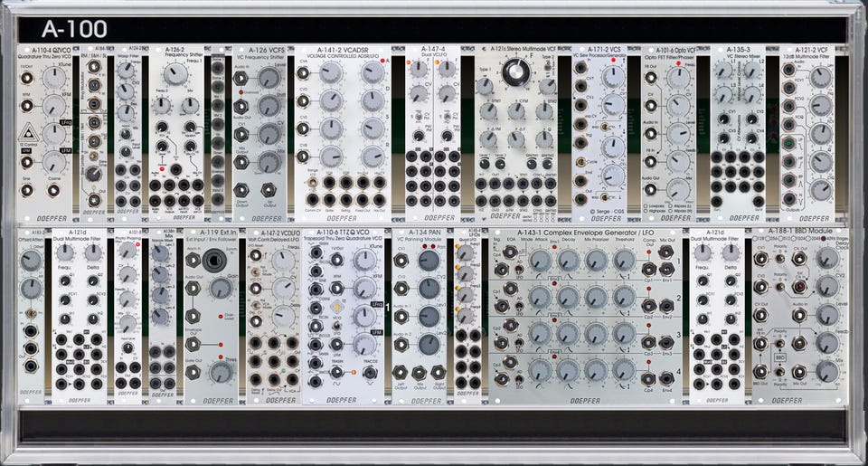
Task: Click the CVA input jack on A-141-2 VCADSR
Action: click(x=303, y=73)
